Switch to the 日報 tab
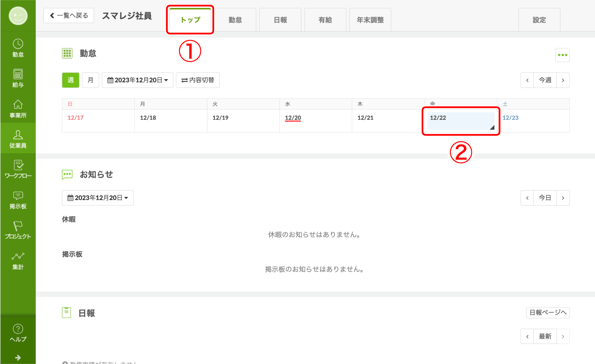This screenshot has width=595, height=364. (x=280, y=20)
